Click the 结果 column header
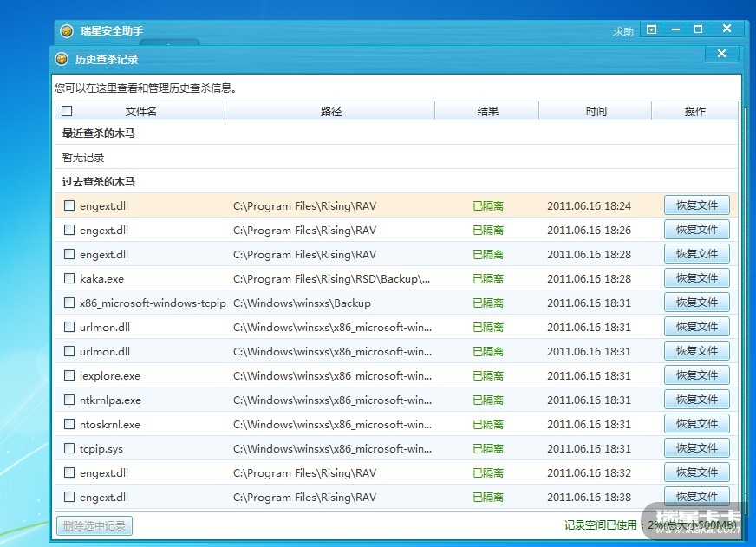Viewport: 756px width, 547px height. click(487, 111)
